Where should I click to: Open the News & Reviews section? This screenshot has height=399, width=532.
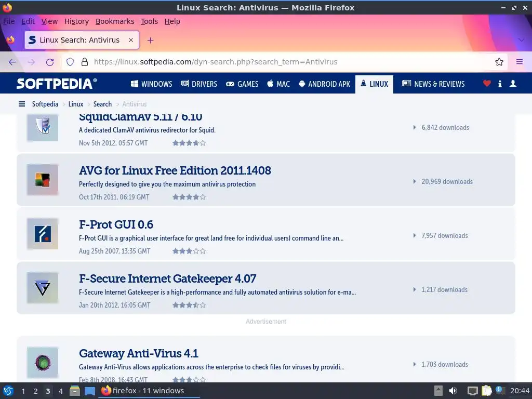(x=433, y=84)
